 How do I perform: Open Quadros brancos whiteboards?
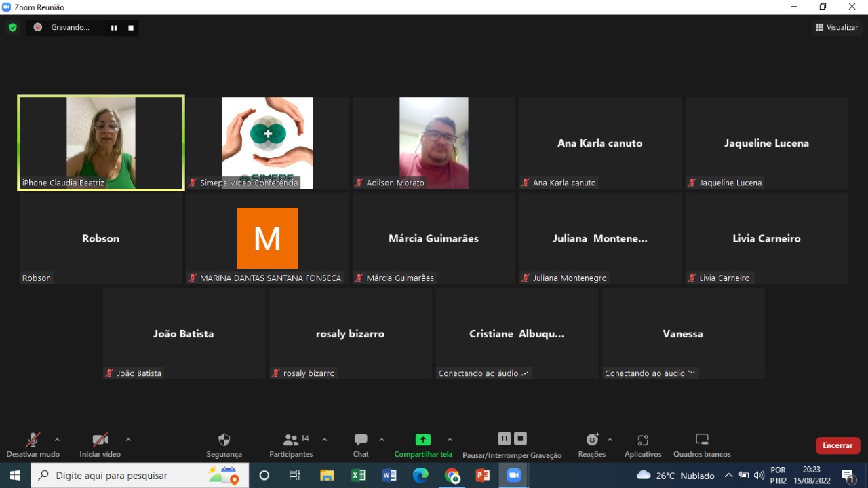[702, 445]
